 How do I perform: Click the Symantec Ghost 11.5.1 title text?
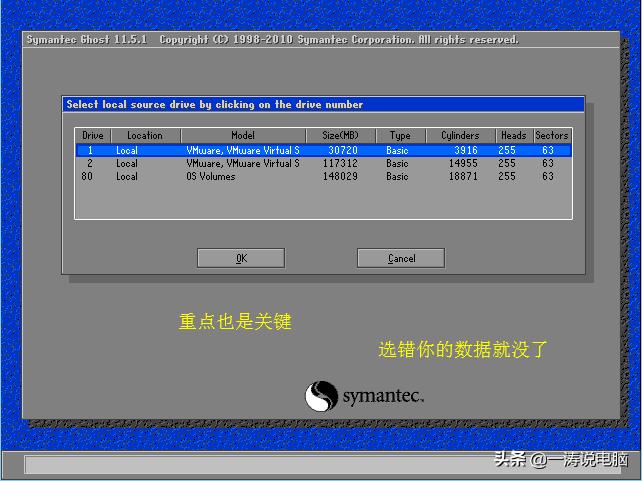pos(86,39)
